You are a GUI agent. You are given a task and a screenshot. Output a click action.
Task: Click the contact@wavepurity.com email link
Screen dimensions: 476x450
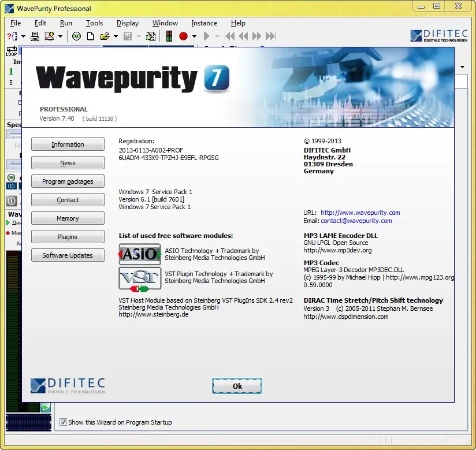click(x=356, y=221)
